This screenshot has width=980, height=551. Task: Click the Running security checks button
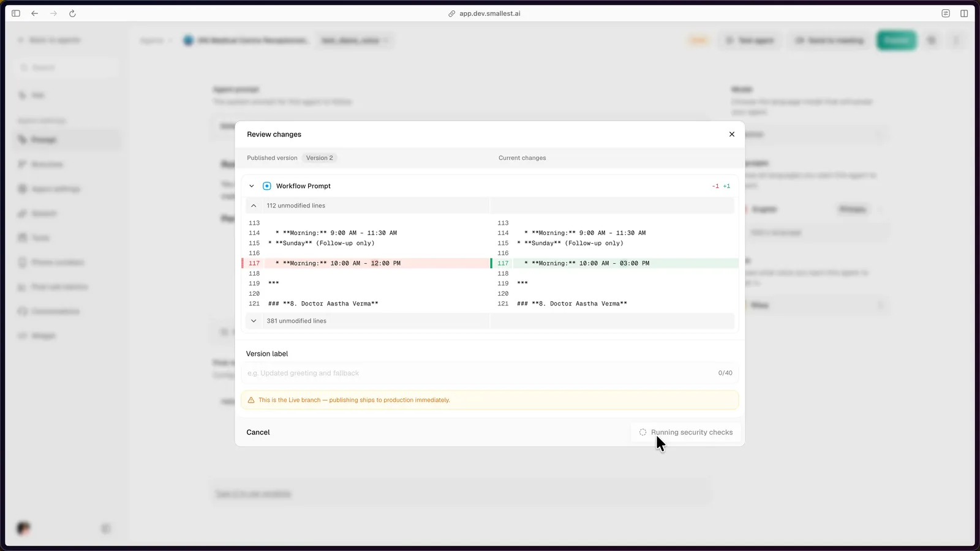coord(686,432)
